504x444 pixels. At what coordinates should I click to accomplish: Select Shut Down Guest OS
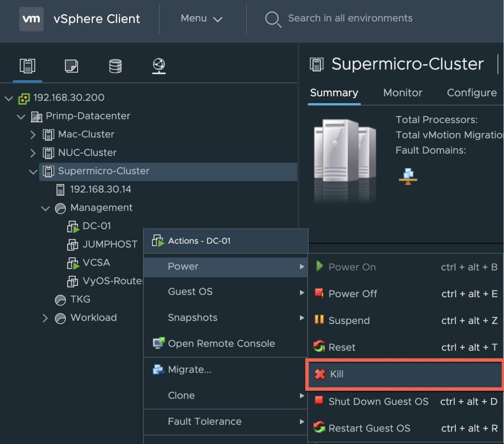coord(406,401)
